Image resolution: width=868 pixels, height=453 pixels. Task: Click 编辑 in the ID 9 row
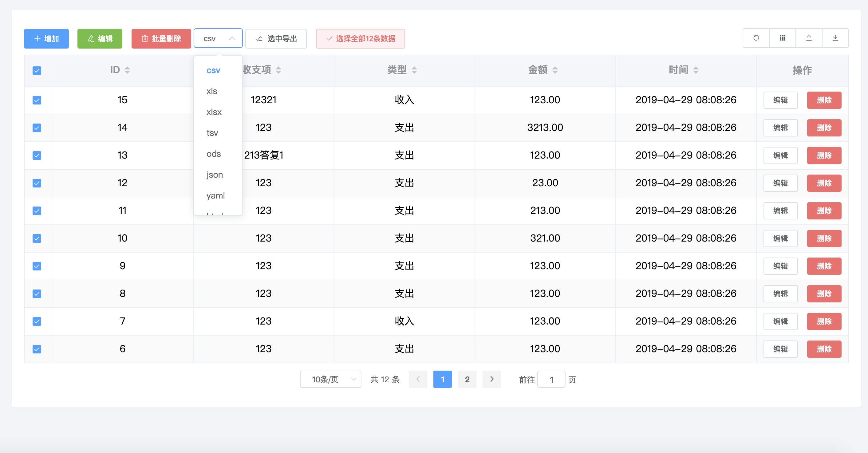pyautogui.click(x=780, y=266)
